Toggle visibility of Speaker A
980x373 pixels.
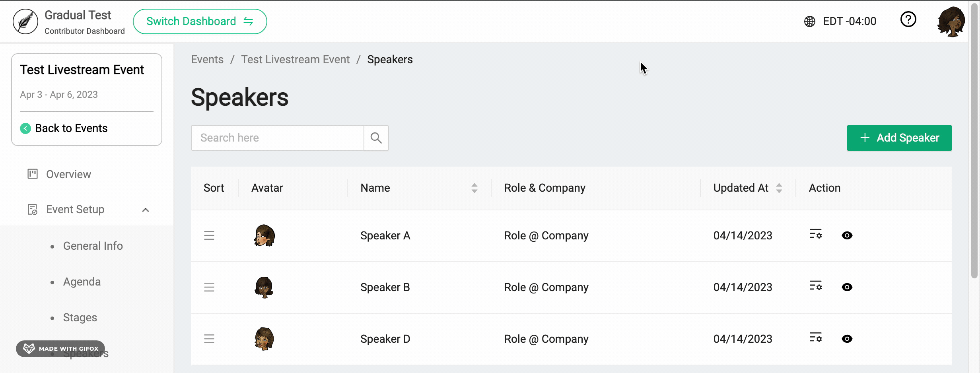point(847,235)
